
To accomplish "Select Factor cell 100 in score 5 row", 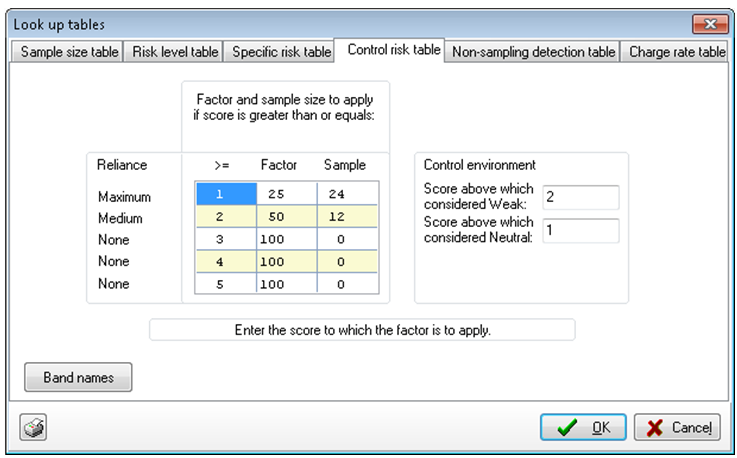I will tap(287, 284).
